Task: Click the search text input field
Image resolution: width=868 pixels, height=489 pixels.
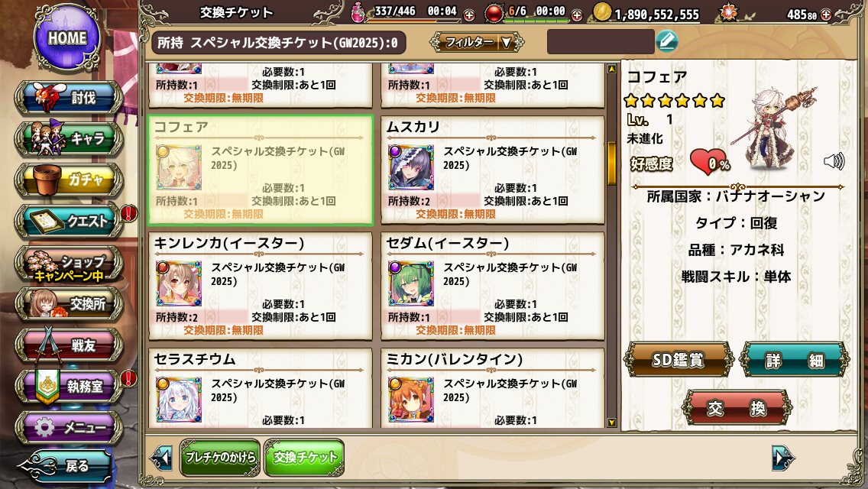Action: (601, 42)
